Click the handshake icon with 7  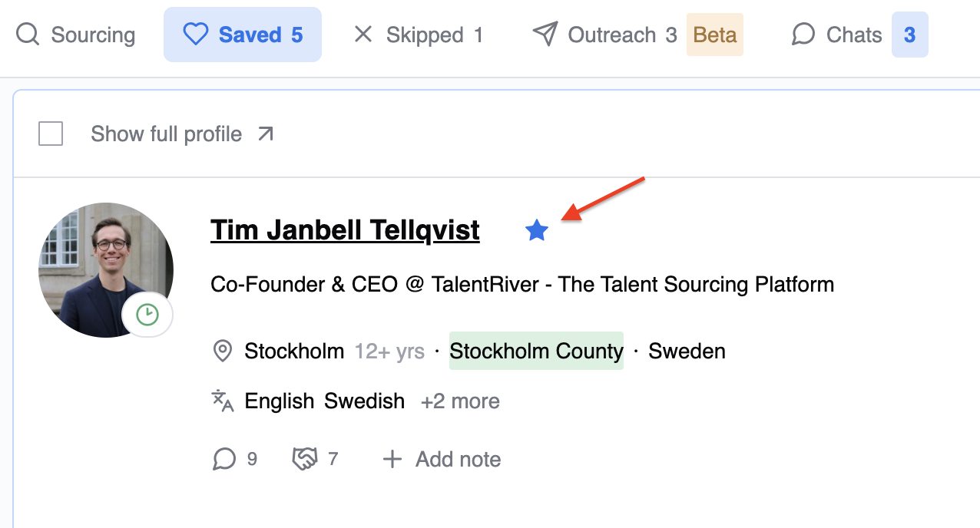pos(305,459)
